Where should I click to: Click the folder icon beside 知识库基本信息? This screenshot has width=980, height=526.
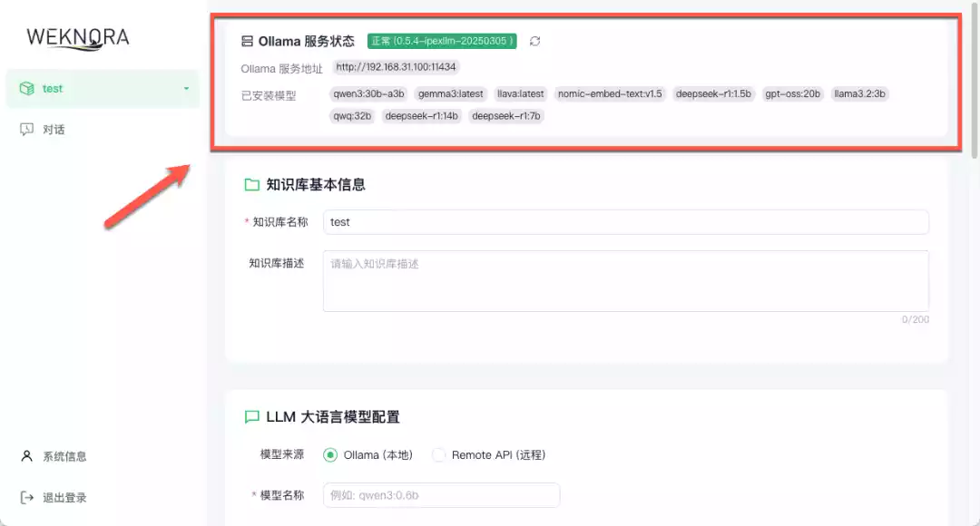click(251, 184)
